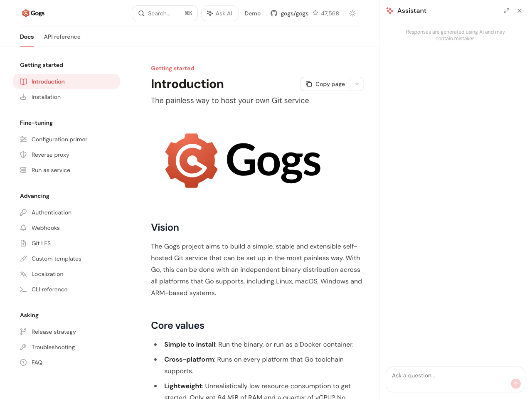The height and width of the screenshot is (399, 532).
Task: Submit a question via the send arrow
Action: (515, 384)
